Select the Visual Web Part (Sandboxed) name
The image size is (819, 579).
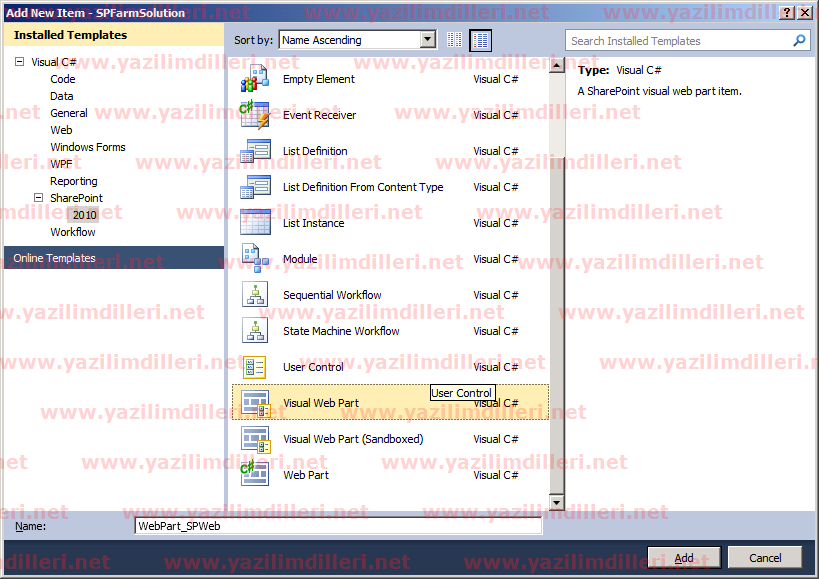353,439
